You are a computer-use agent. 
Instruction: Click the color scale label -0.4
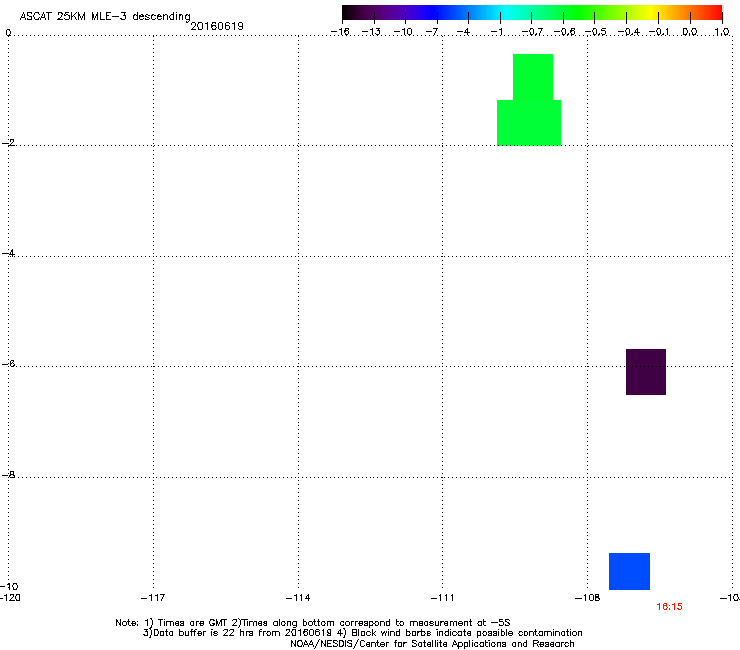pos(628,32)
